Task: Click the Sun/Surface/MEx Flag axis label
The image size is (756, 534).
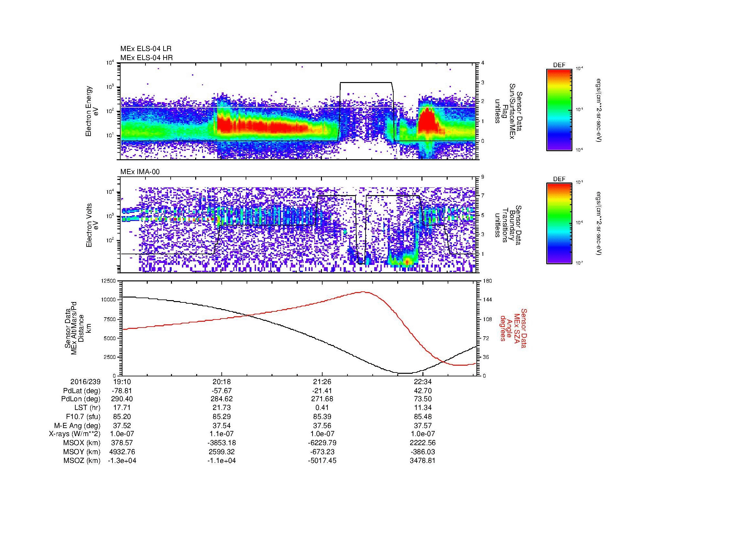Action: coord(508,111)
